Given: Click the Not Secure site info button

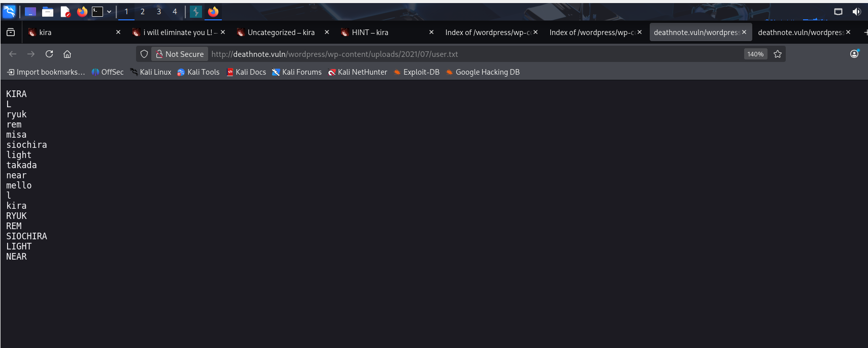Looking at the screenshot, I should pos(180,54).
